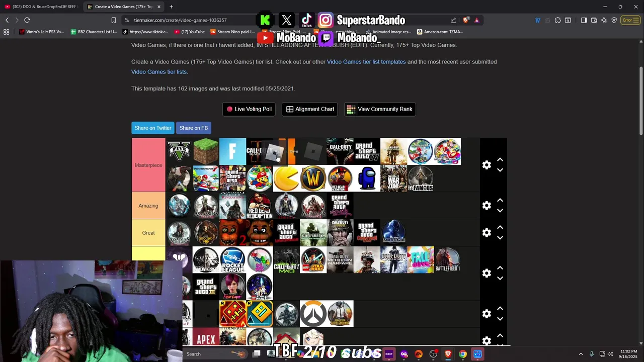The height and width of the screenshot is (362, 644).
Task: Open settings gear for Rocket League tier row
Action: pos(487,273)
